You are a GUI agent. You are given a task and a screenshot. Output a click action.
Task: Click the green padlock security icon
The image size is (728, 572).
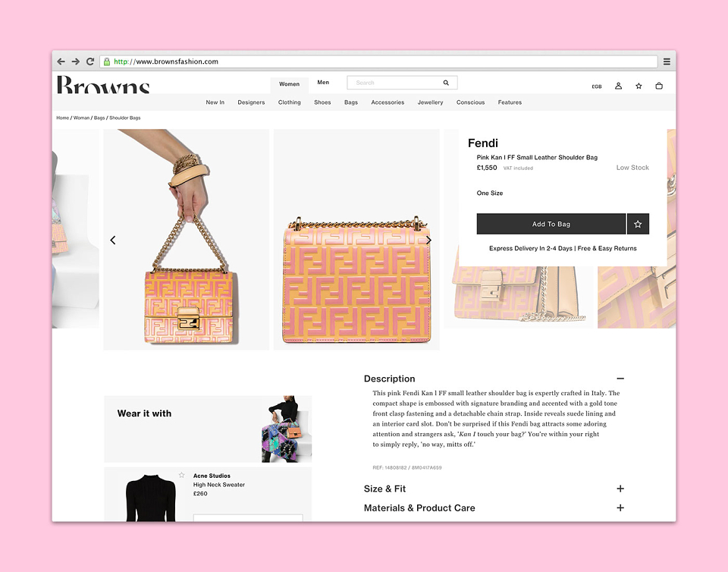(x=107, y=61)
